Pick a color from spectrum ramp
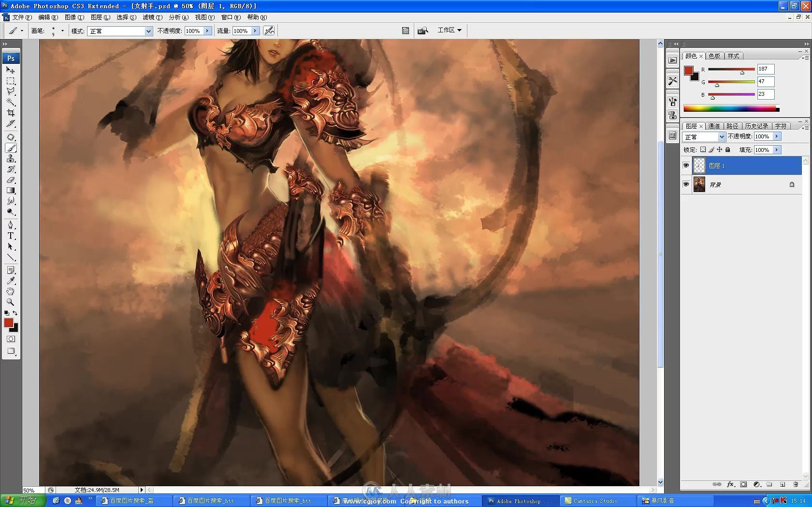This screenshot has width=812, height=507. (731, 108)
